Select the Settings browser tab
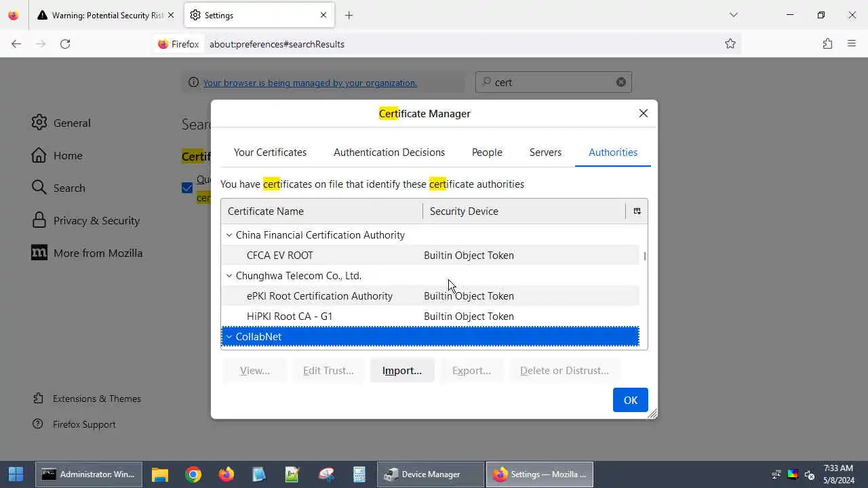868x488 pixels. tap(258, 15)
